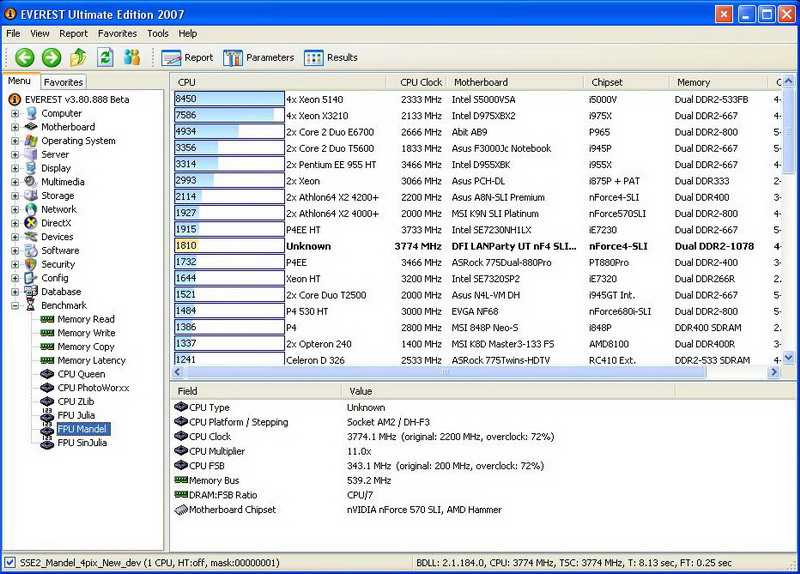The width and height of the screenshot is (800, 574).
Task: Click the green up-level arrow icon
Action: (78, 57)
